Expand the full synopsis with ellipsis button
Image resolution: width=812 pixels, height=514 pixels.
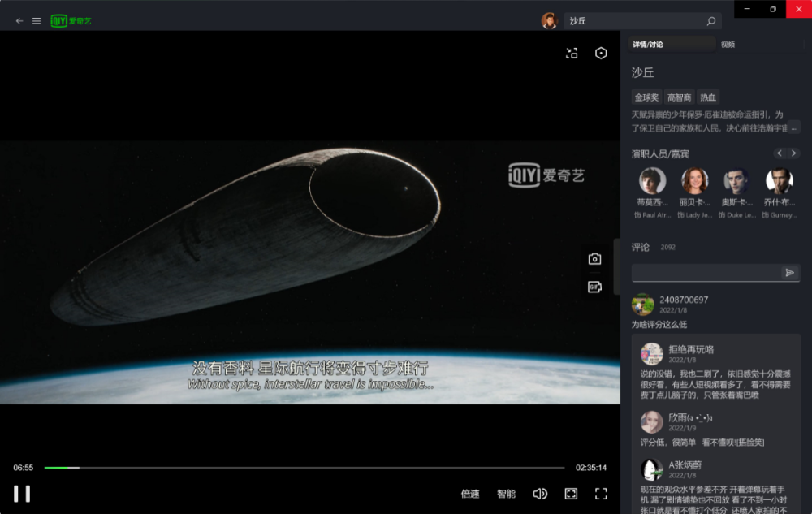pos(793,127)
